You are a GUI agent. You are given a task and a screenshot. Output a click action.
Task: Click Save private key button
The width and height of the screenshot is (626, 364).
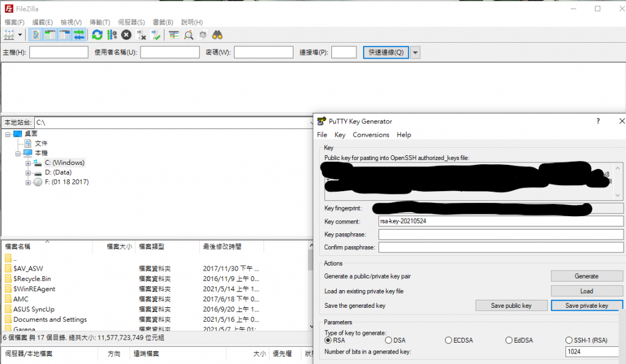(586, 305)
